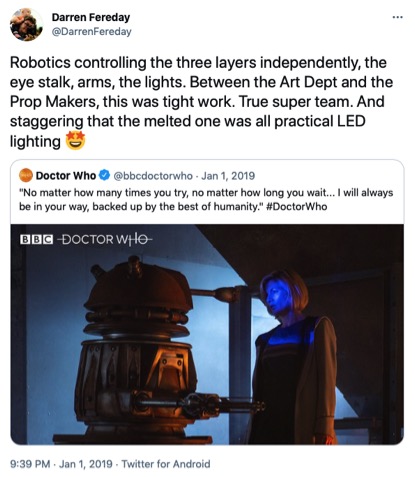Click the 9:39 PM timestamp
This screenshot has height=477, width=415.
point(30,464)
